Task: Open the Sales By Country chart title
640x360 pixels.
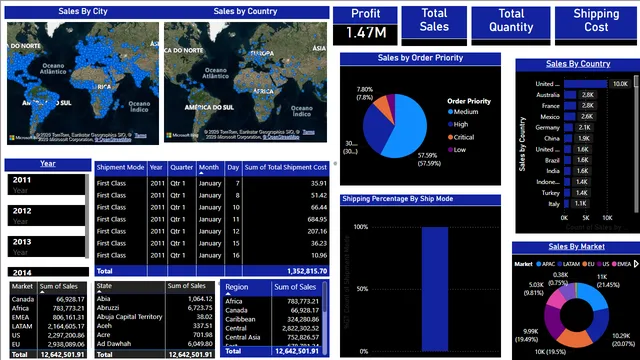Action: coord(578,64)
